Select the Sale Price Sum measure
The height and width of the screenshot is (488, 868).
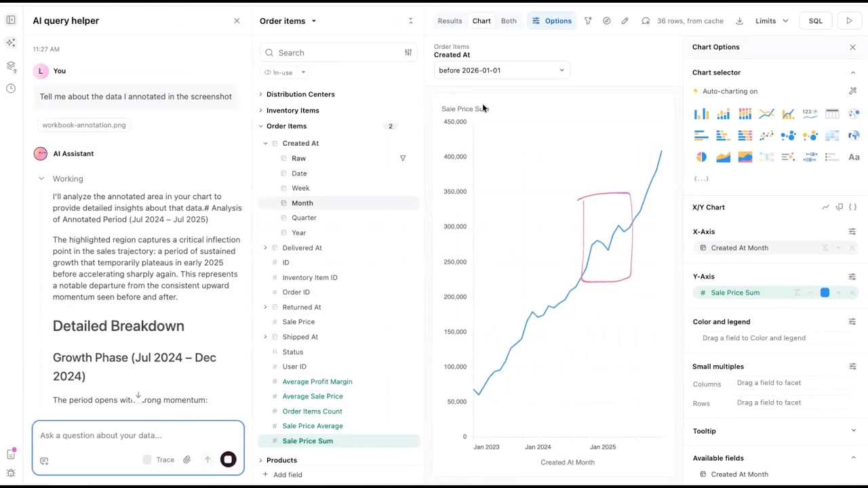tap(339, 441)
